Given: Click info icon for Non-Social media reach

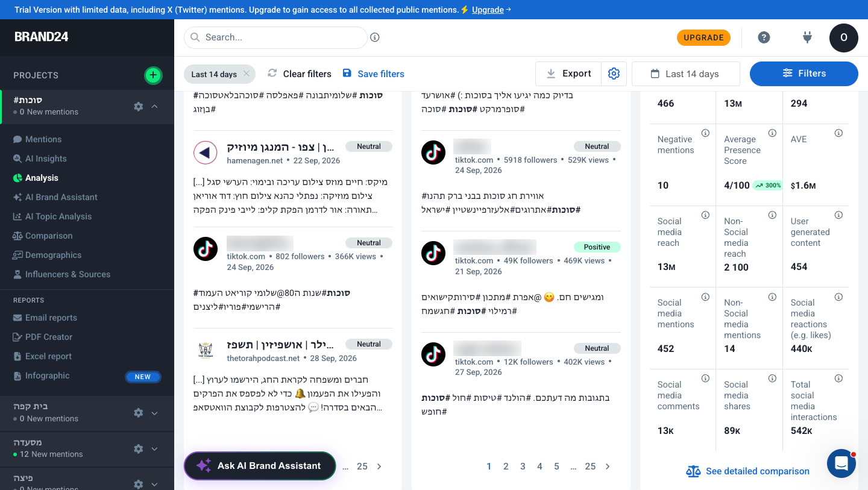Looking at the screenshot, I should point(772,215).
